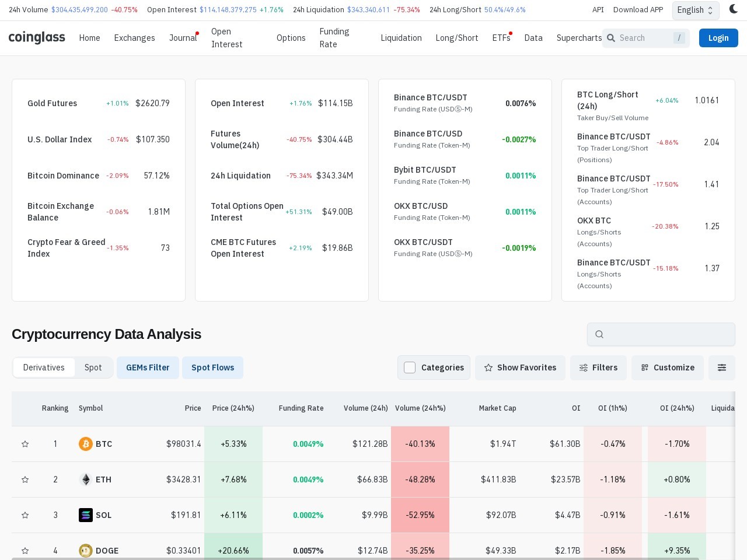Open the Funding Rate menu
The width and height of the screenshot is (747, 560).
click(x=334, y=38)
